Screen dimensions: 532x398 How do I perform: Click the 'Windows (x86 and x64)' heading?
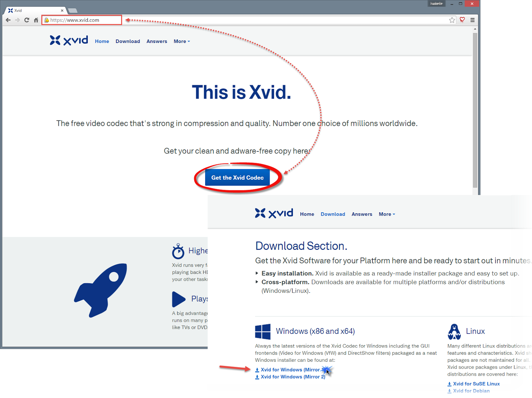click(315, 331)
